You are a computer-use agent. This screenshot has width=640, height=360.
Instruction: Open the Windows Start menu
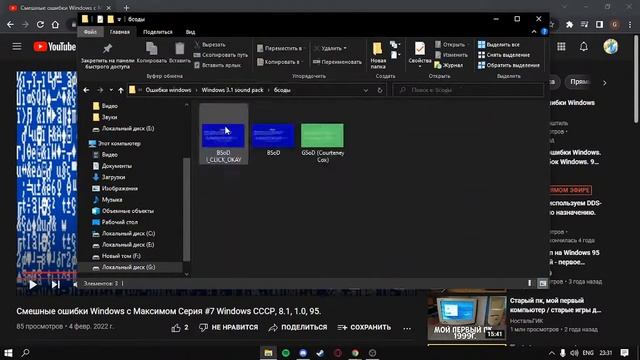pyautogui.click(x=8, y=353)
